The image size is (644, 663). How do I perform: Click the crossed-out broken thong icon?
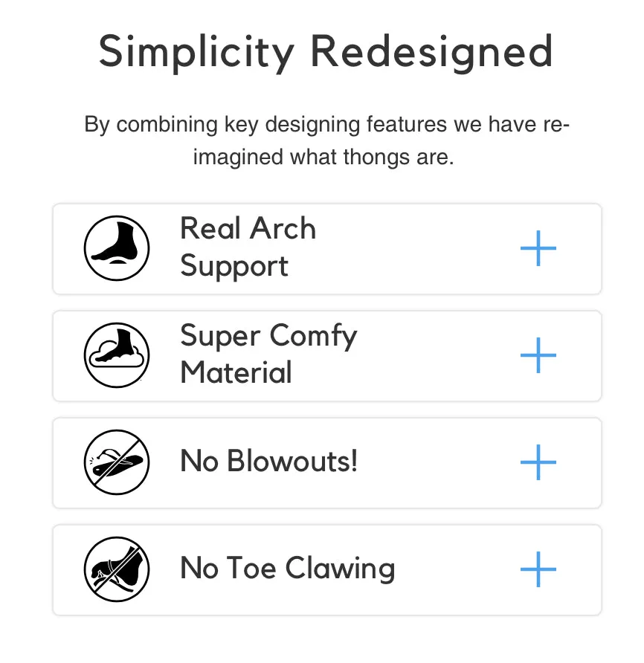(x=117, y=462)
